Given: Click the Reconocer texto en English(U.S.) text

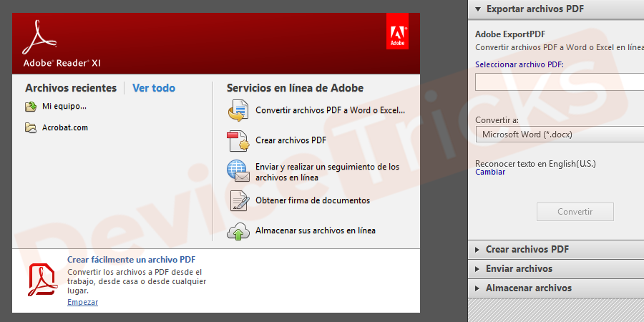Looking at the screenshot, I should tap(535, 164).
